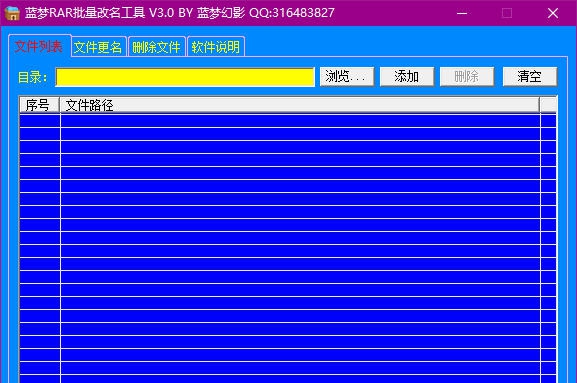The height and width of the screenshot is (383, 577).
Task: Click the 文件路径 column header
Action: coord(300,105)
